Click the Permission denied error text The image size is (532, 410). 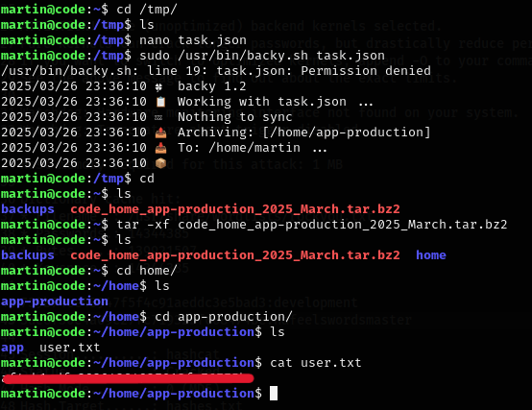click(366, 71)
